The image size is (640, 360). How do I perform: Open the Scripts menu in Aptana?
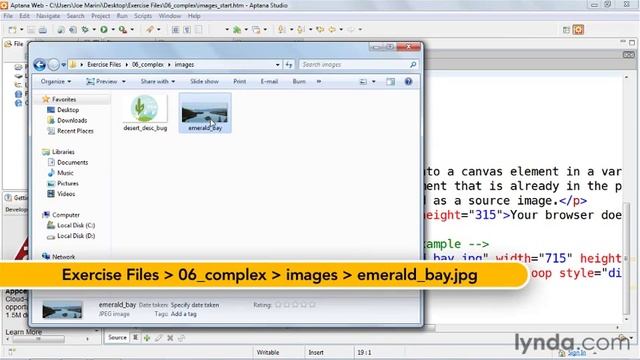point(143,16)
